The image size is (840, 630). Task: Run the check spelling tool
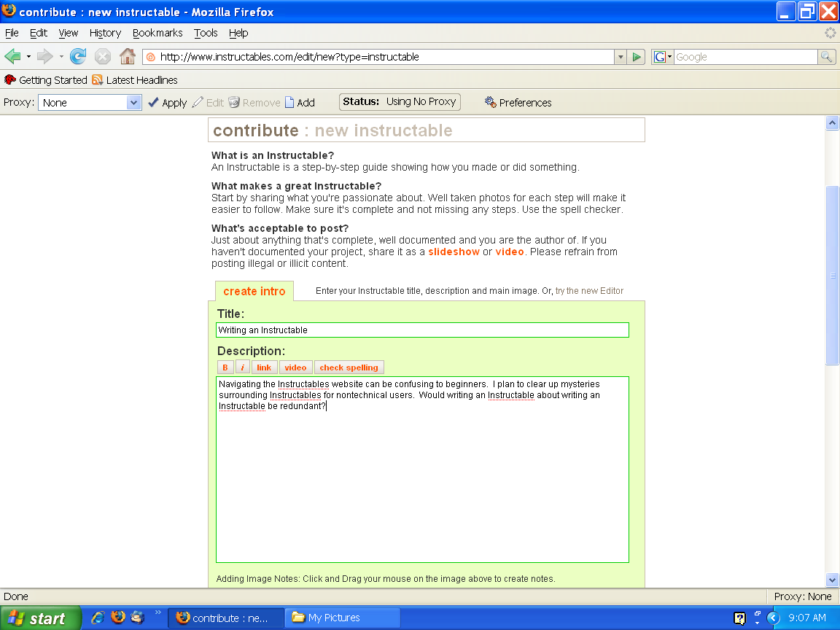(349, 367)
